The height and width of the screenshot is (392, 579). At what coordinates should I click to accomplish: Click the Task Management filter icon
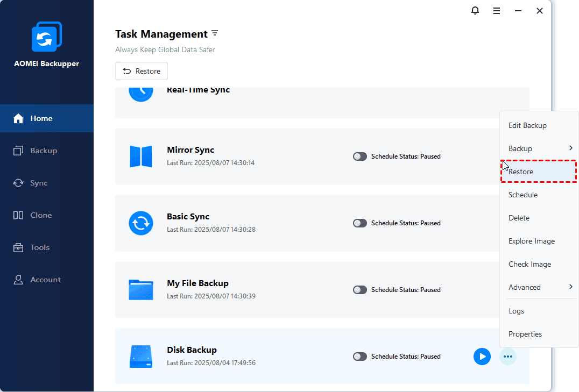point(215,33)
